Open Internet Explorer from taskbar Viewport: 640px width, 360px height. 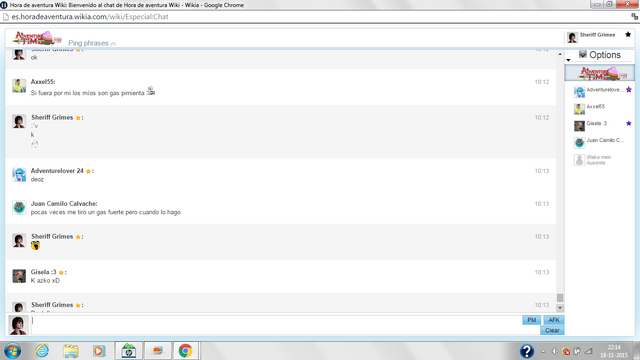click(x=42, y=351)
